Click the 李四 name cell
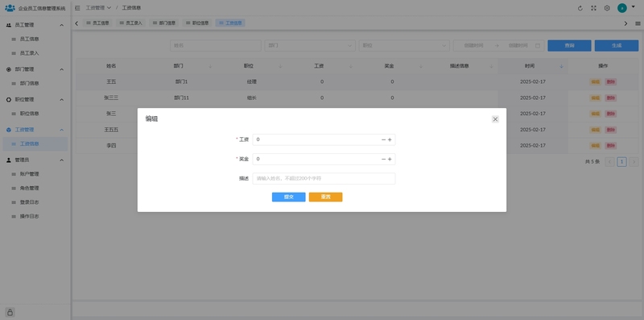This screenshot has height=320, width=644. (111, 146)
